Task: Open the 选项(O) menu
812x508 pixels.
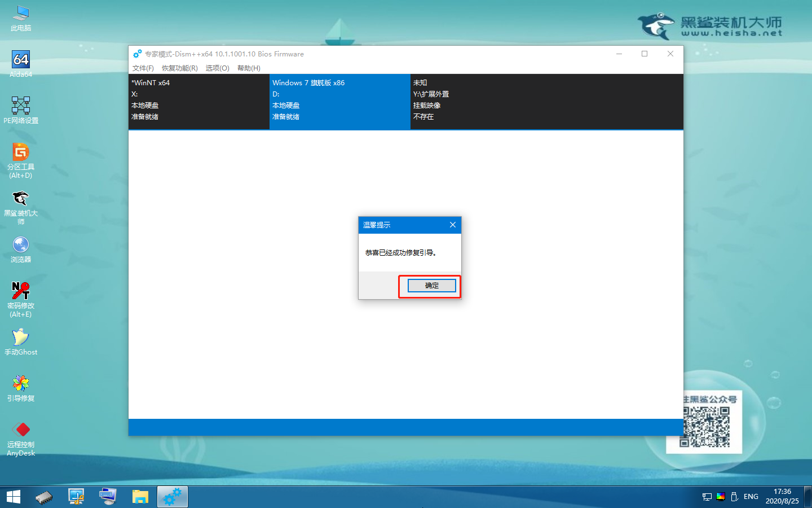Action: [217, 68]
